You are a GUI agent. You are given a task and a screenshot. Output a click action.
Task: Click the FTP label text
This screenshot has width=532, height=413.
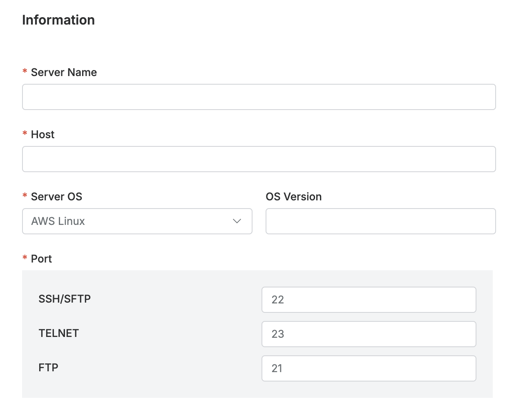click(48, 368)
